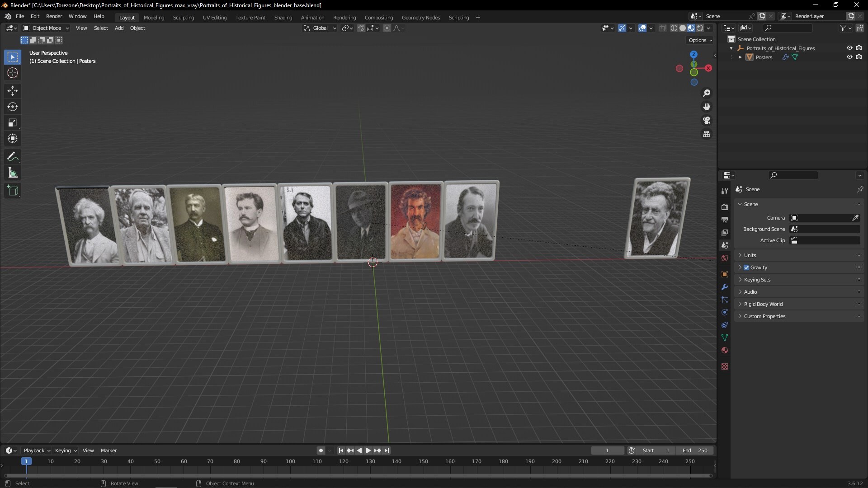Open the Object Mode dropdown
This screenshot has width=868, height=488.
pos(46,28)
